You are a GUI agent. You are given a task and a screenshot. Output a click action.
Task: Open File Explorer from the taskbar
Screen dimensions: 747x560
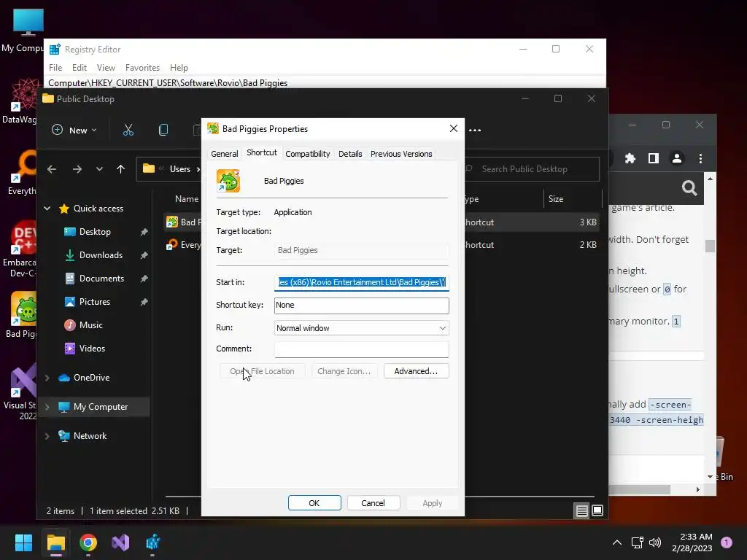tap(55, 542)
